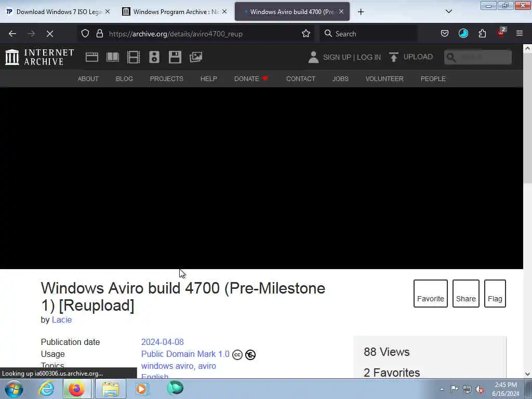Open the Texts book icon
The height and width of the screenshot is (399, 532).
(x=113, y=57)
